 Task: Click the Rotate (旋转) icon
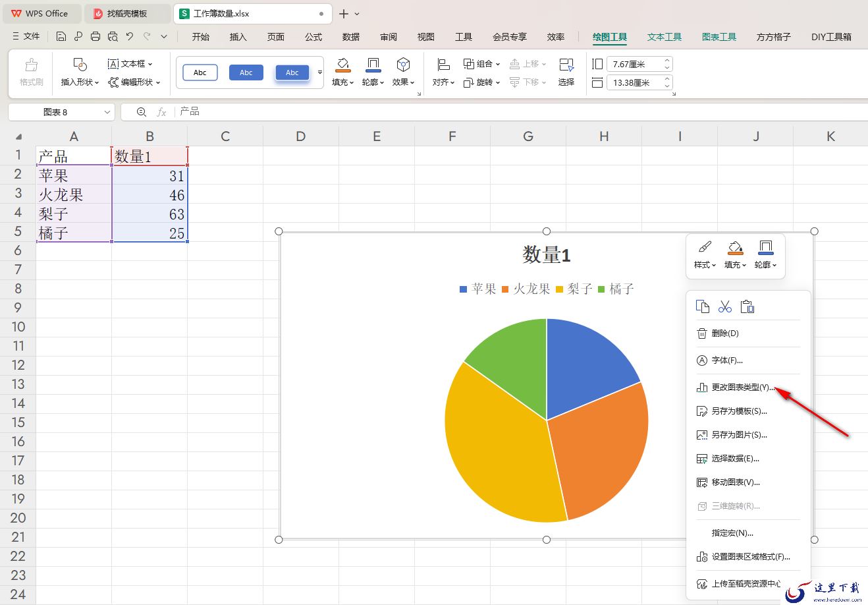[469, 82]
